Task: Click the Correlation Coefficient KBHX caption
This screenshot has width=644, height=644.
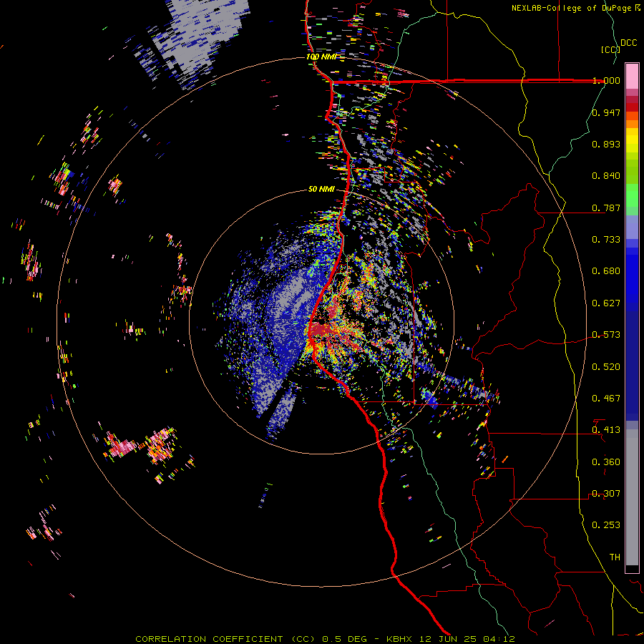Action: click(x=325, y=639)
